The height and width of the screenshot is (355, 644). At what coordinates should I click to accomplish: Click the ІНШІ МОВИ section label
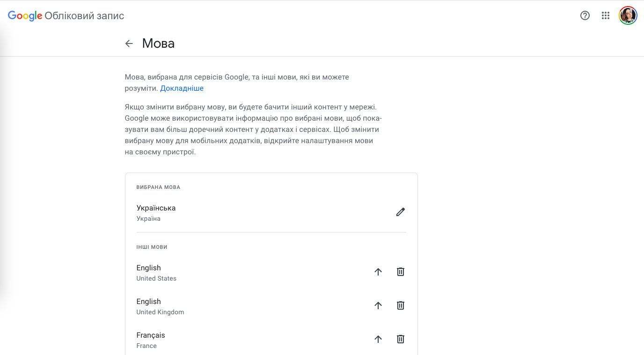[x=152, y=247]
